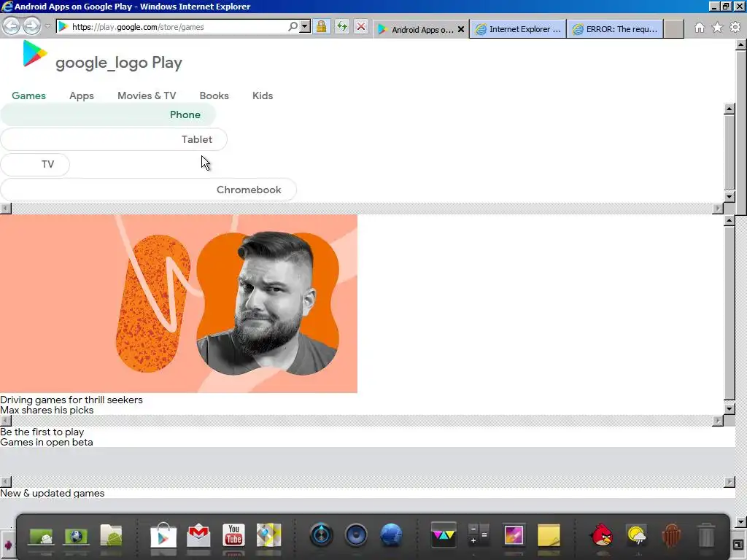
Task: Open the Calculator dock icon
Action: click(x=479, y=534)
